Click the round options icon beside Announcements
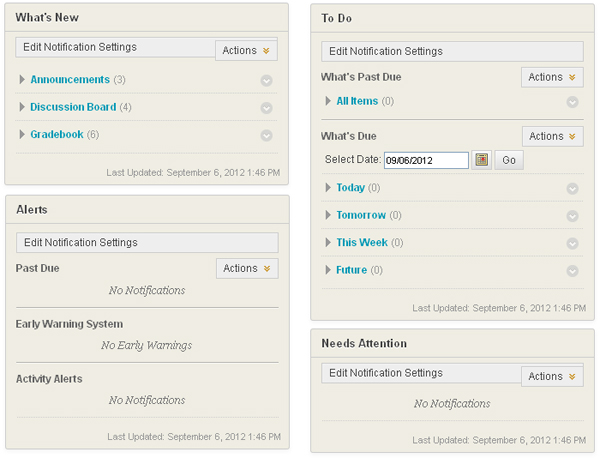The height and width of the screenshot is (458, 600). 267,80
